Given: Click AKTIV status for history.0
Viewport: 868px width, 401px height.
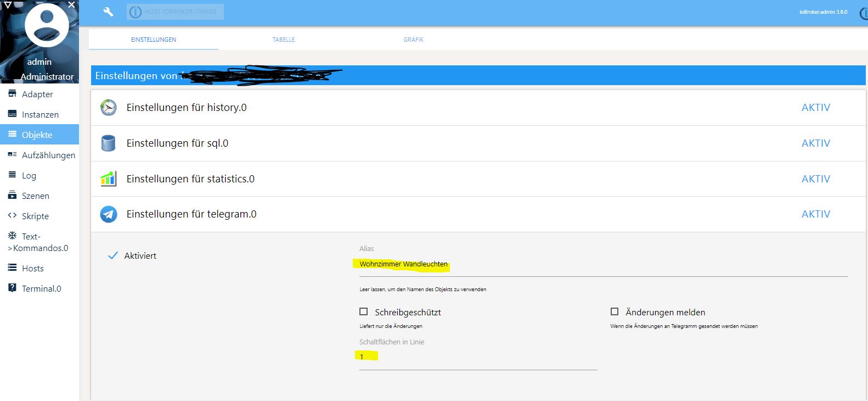Looking at the screenshot, I should [x=816, y=108].
